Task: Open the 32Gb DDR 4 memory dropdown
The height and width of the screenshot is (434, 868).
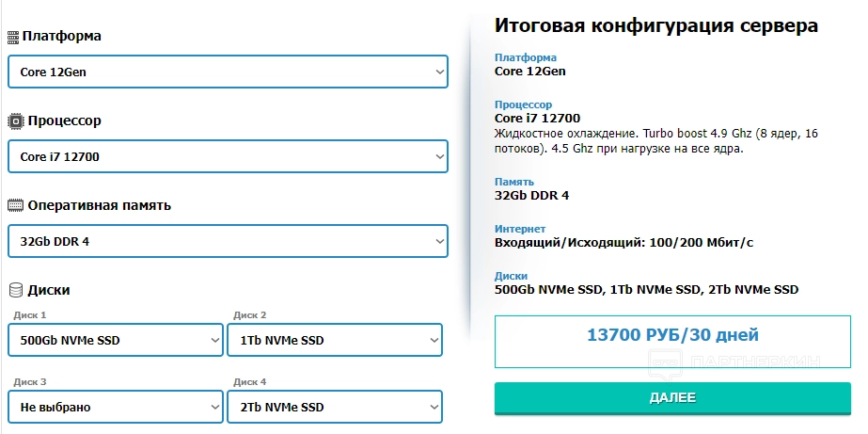Action: tap(228, 241)
